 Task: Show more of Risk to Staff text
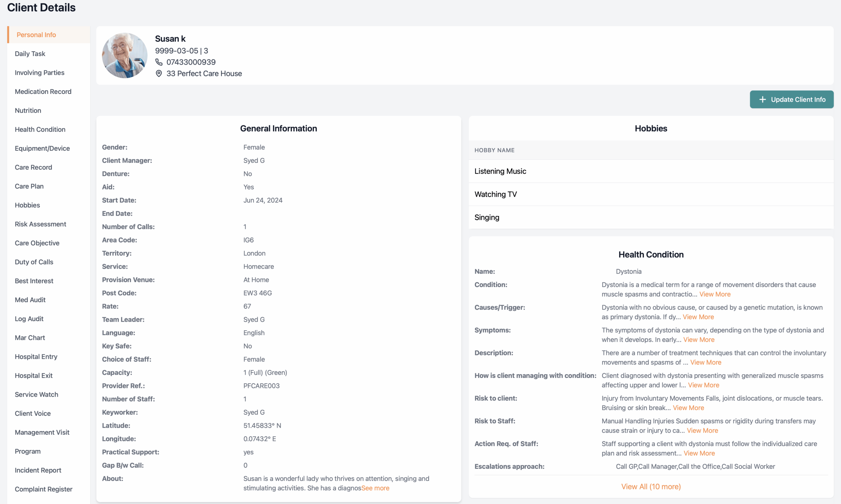pyautogui.click(x=702, y=430)
